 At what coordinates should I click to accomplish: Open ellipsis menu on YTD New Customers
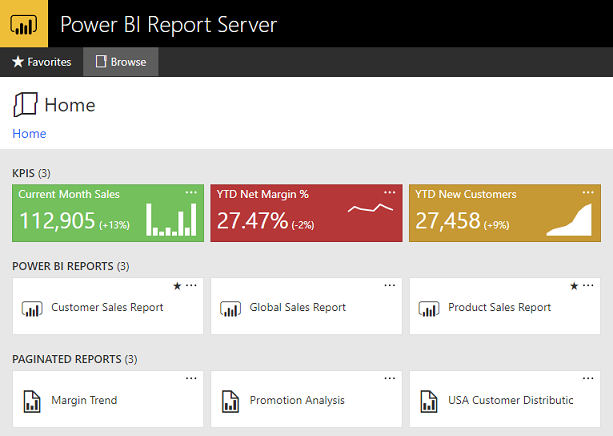(588, 192)
